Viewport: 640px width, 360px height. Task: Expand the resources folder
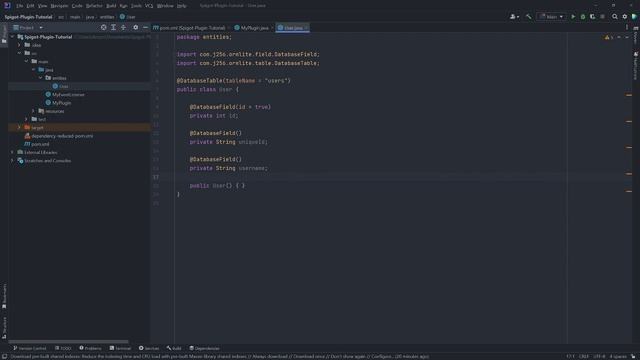click(x=33, y=111)
